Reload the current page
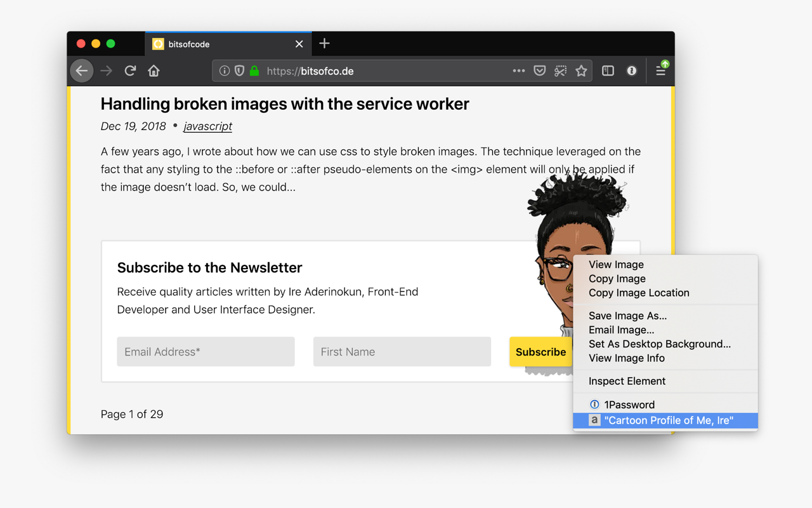Screen dimensions: 812x508 [130, 71]
